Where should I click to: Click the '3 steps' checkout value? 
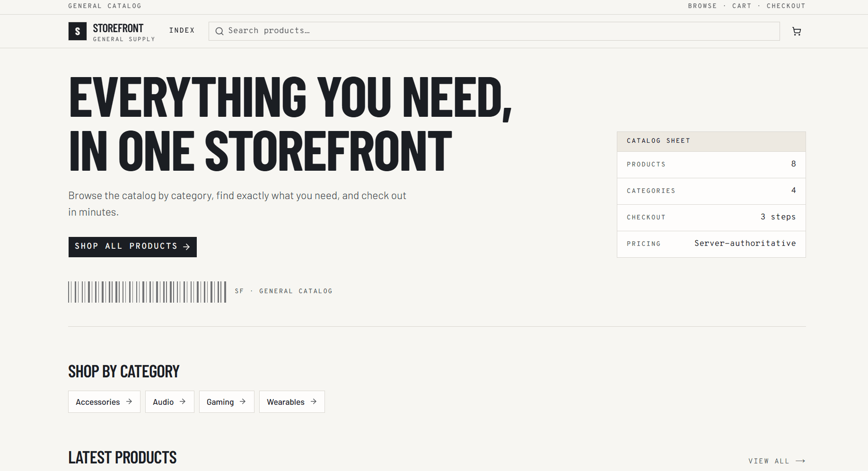click(778, 217)
